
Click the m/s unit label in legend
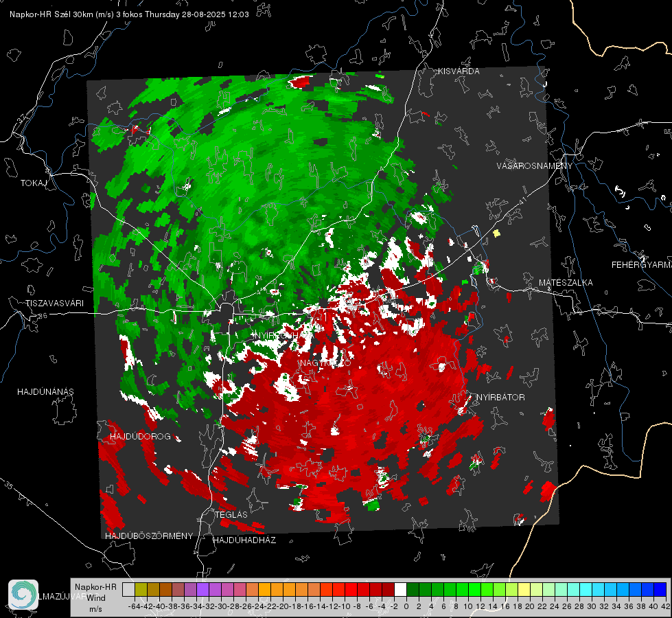95,609
